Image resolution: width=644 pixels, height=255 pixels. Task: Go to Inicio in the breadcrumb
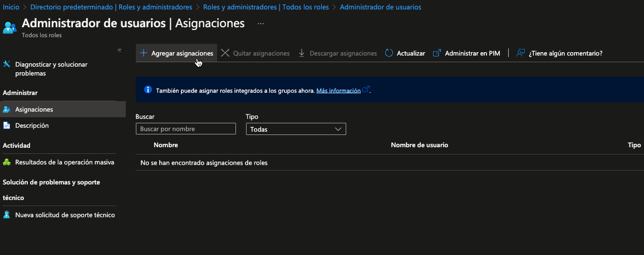(x=12, y=7)
